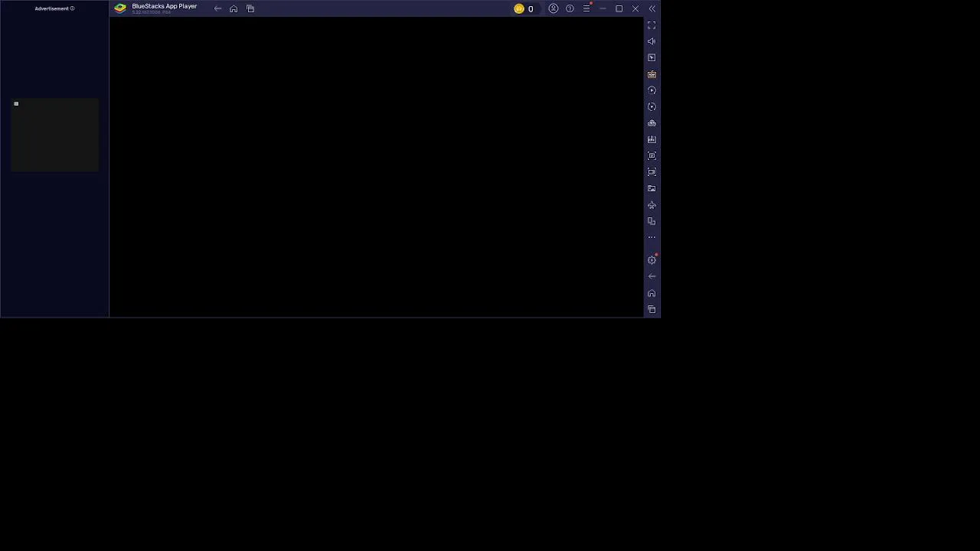
Task: Open the three-dots more options in sidebar
Action: pos(652,237)
